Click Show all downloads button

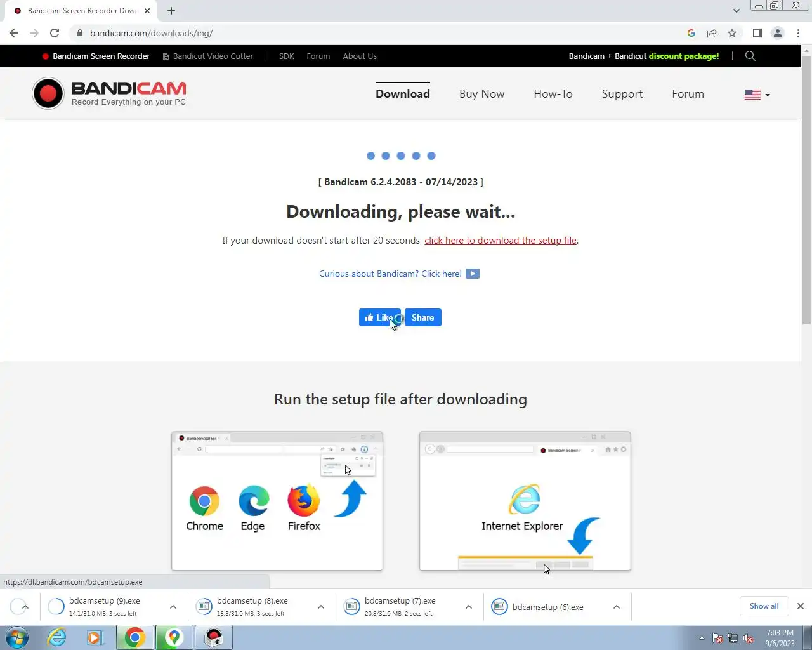point(764,606)
